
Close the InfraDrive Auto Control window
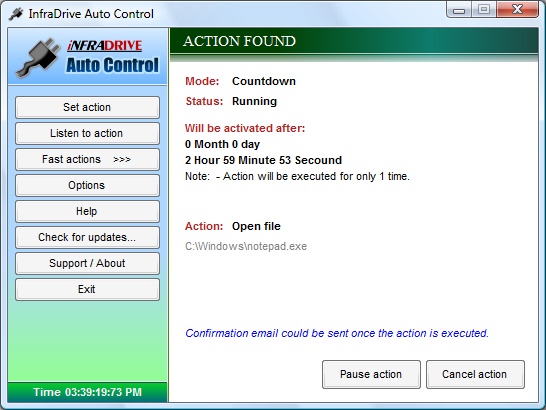(517, 10)
